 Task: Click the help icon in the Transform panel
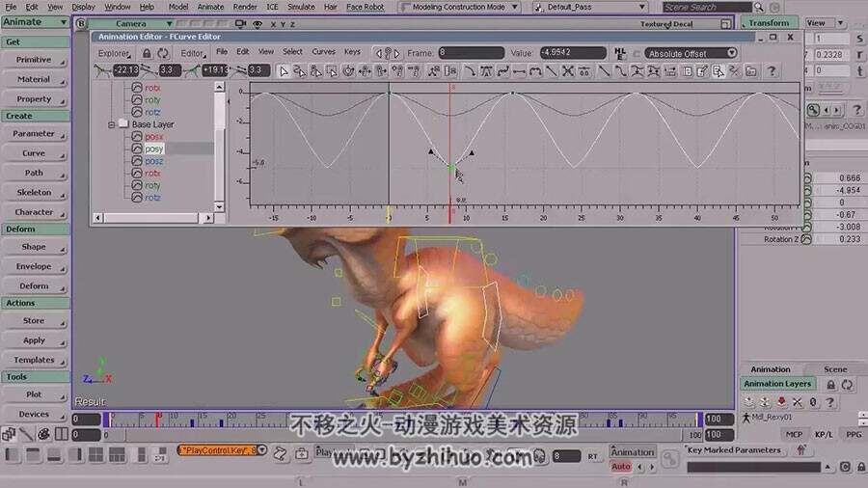pyautogui.click(x=857, y=110)
